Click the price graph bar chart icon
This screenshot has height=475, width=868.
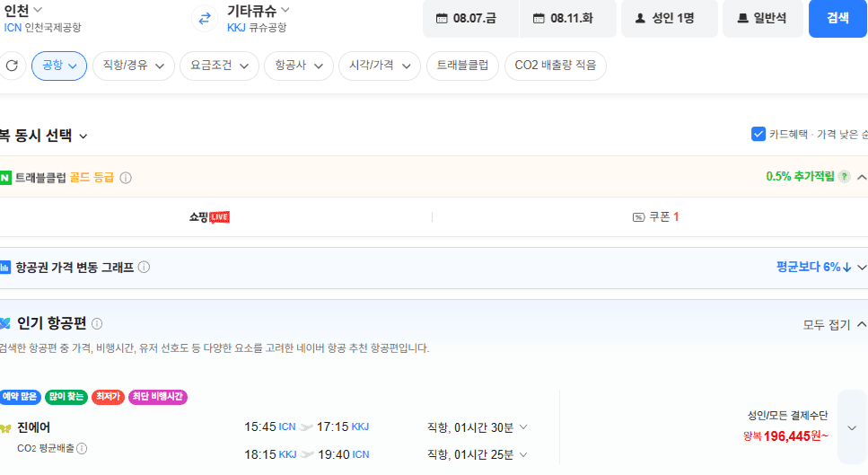point(5,268)
